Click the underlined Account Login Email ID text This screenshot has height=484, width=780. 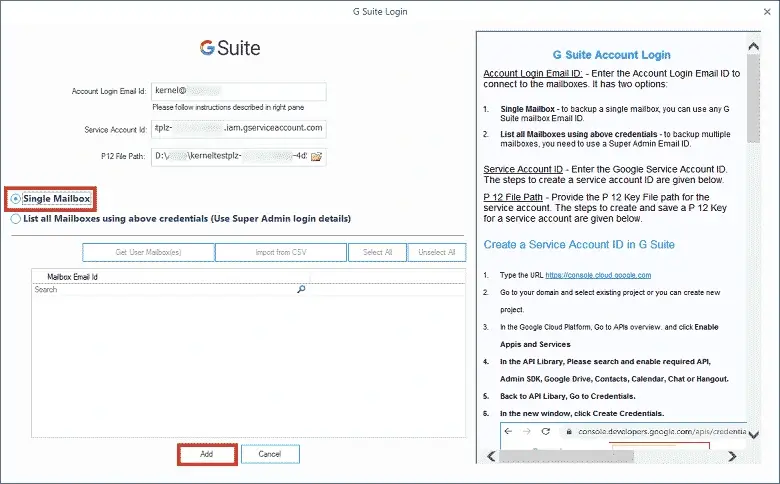532,73
